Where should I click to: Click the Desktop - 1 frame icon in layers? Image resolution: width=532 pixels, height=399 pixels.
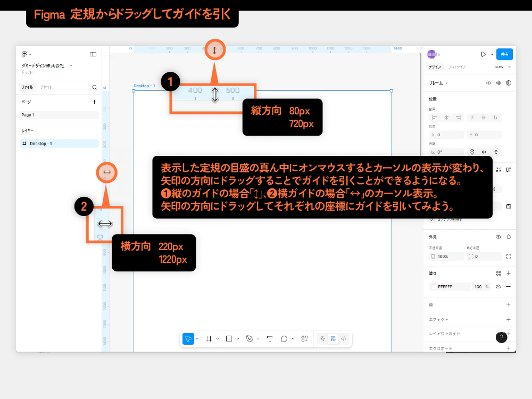click(x=24, y=144)
